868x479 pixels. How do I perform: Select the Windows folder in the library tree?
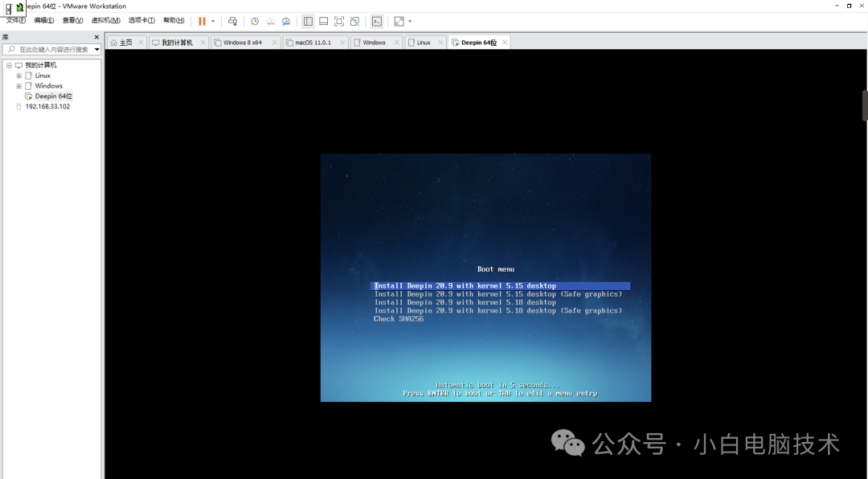coord(49,86)
